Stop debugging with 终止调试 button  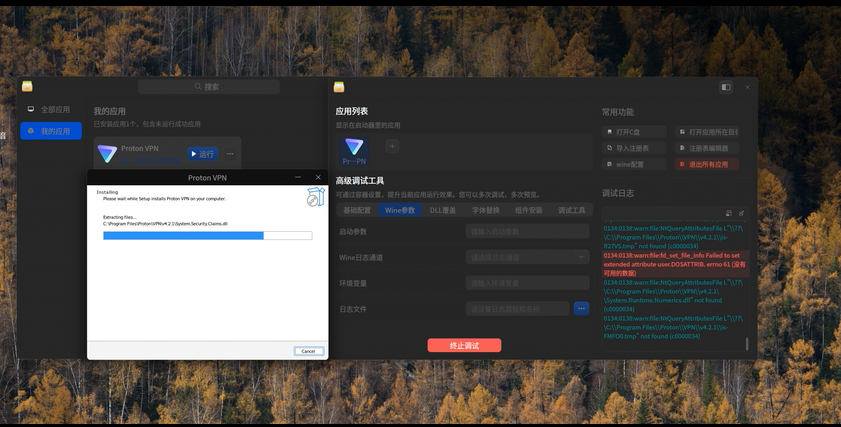pos(464,345)
